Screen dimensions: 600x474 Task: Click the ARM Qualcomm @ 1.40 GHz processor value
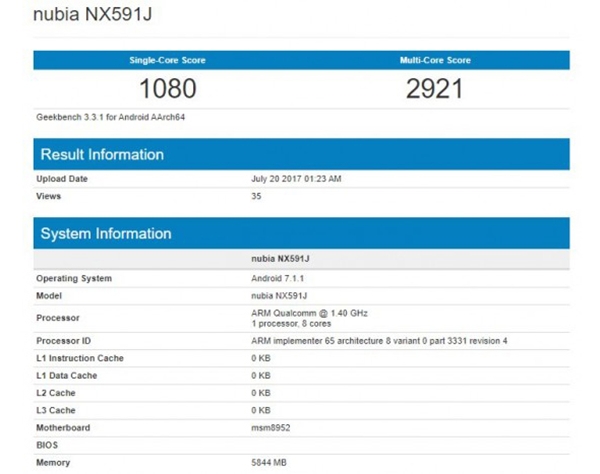[309, 313]
